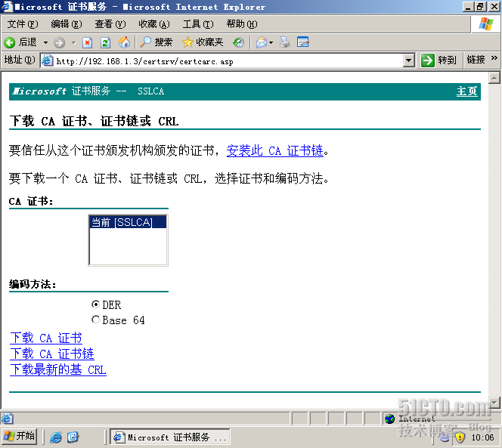Select the DER encoding option
The width and height of the screenshot is (502, 448).
[x=95, y=304]
